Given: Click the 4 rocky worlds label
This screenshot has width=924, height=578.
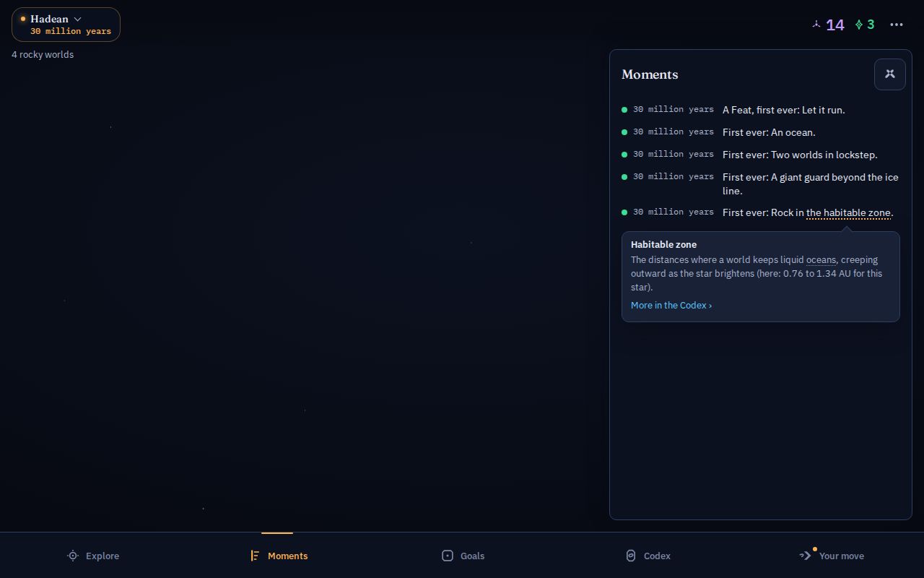Looking at the screenshot, I should [x=43, y=54].
